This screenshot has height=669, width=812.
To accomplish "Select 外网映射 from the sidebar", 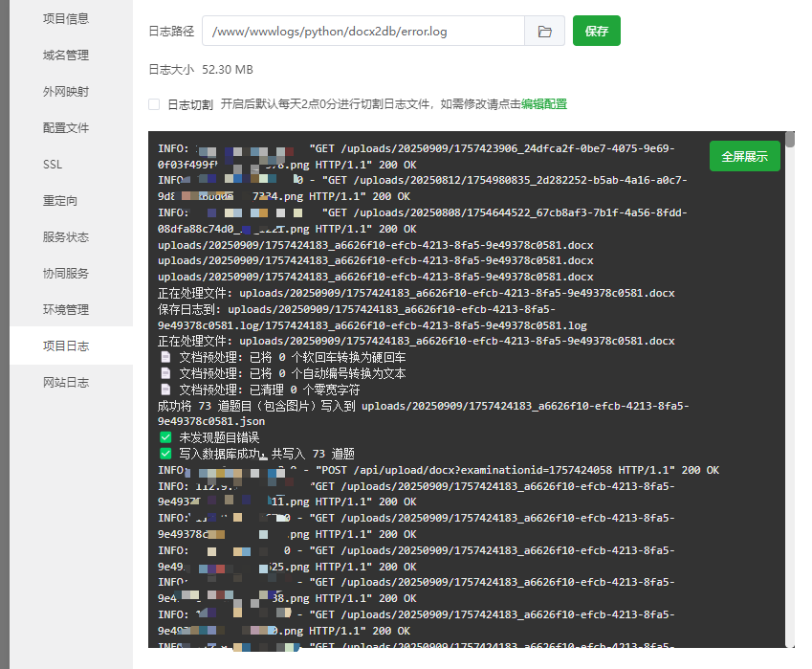I will 66,92.
